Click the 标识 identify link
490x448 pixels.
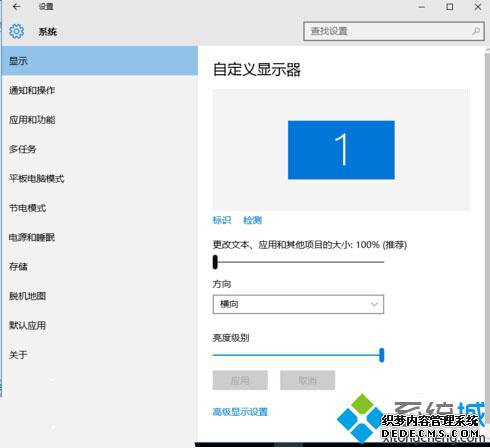[222, 220]
